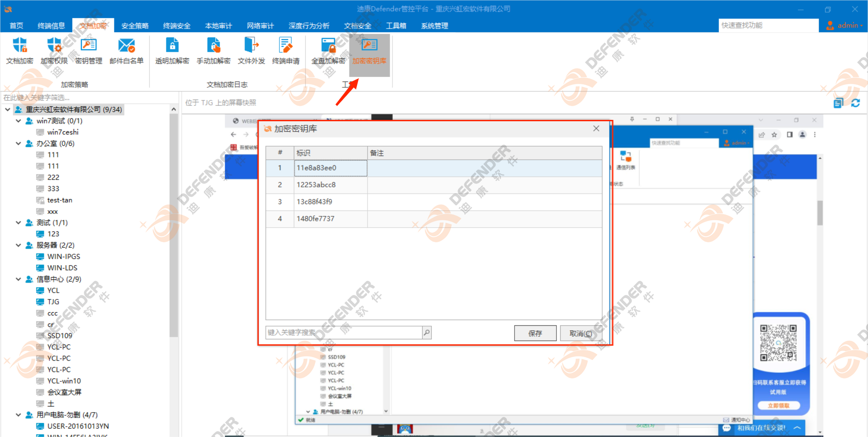This screenshot has height=437, width=868.
Task: Collapse the 服务器 group
Action: point(19,245)
